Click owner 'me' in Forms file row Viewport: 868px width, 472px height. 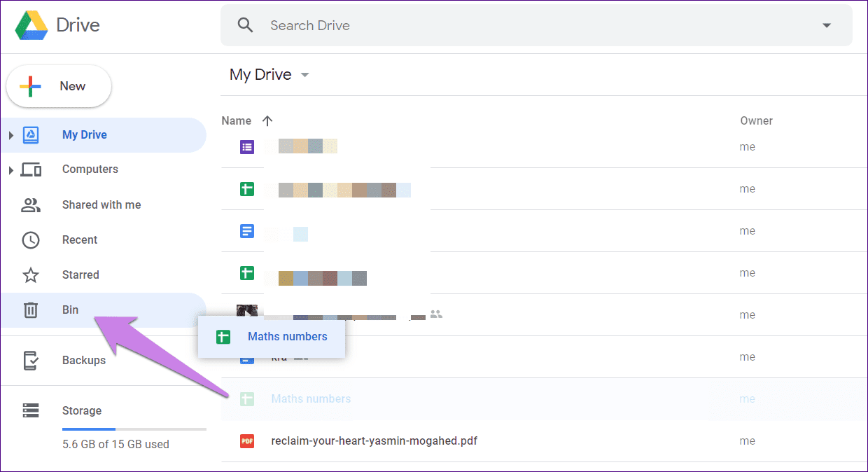click(748, 147)
